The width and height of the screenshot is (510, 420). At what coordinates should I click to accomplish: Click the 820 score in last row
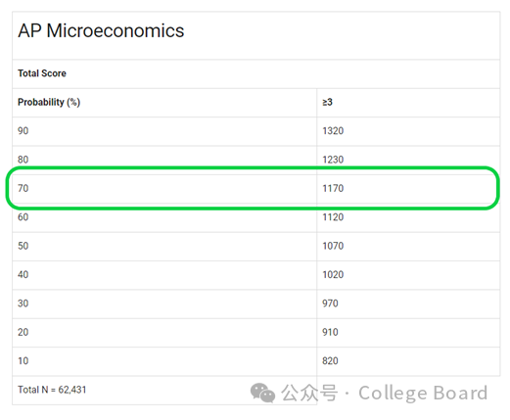tap(330, 361)
